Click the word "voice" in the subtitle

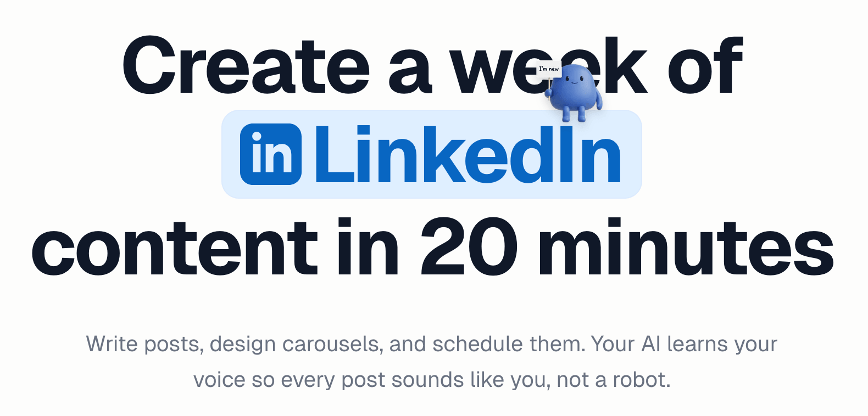pos(219,380)
